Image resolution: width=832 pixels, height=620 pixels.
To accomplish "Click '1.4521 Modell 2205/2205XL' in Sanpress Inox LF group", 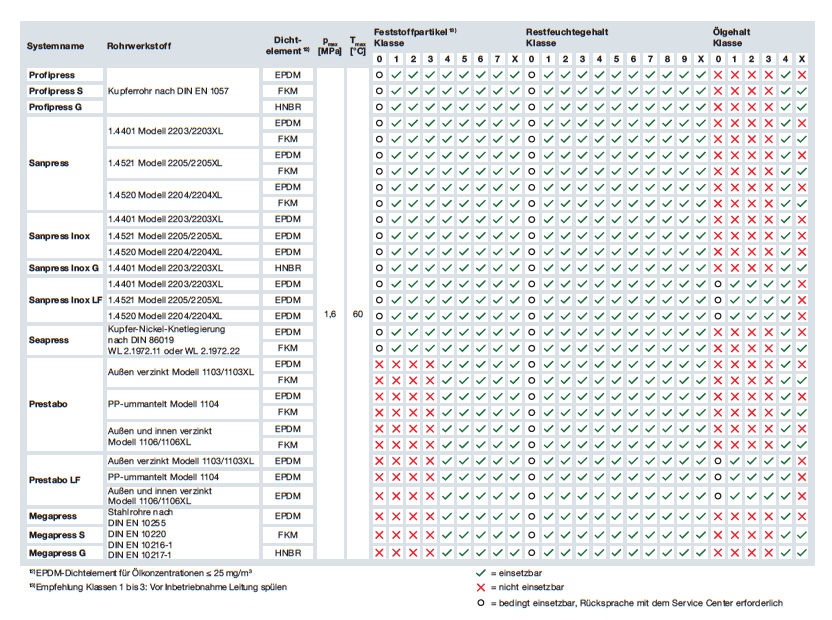I will pos(164,300).
